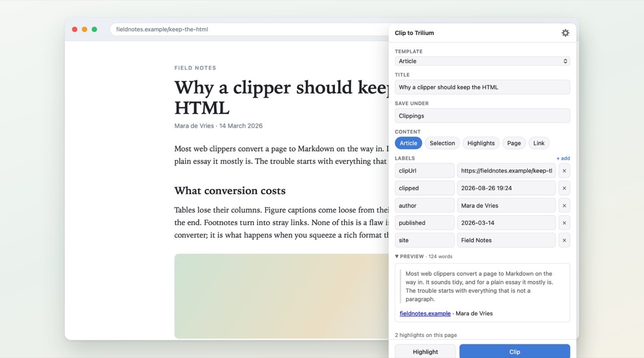Edit the clipUrl label name field
Viewport: 644px width, 358px height.
pyautogui.click(x=425, y=171)
